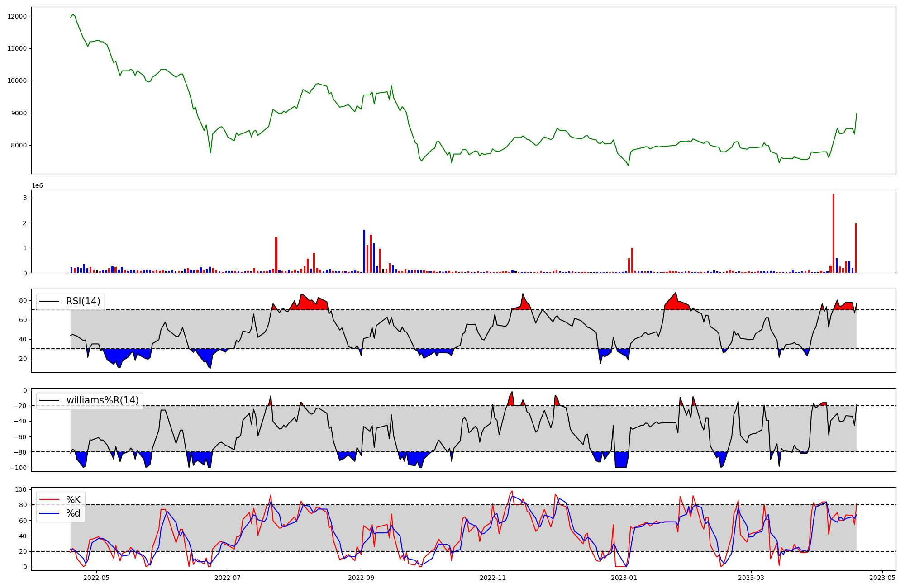The image size is (905, 588).
Task: Click the 2023-05 date tick label
Action: (882, 578)
